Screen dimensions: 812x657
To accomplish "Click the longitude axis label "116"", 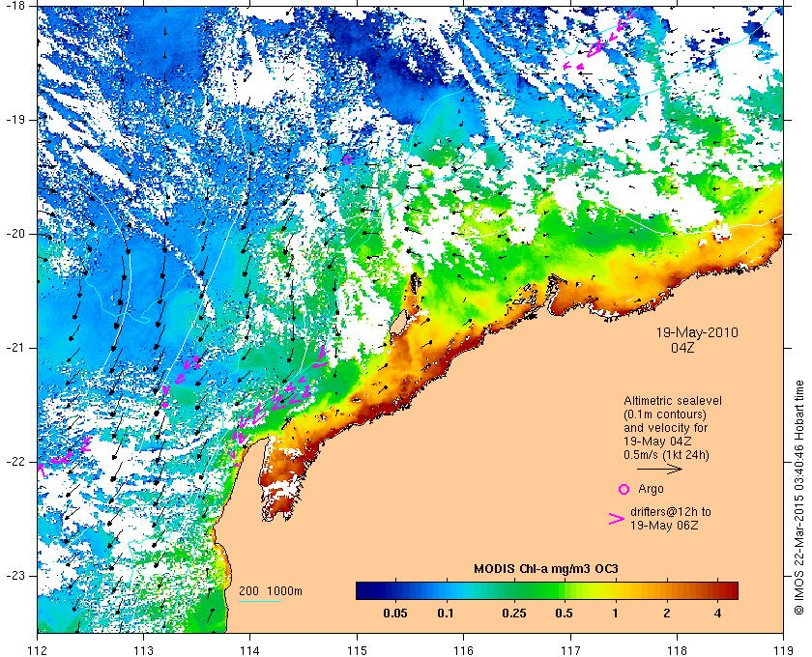I will coord(463,649).
